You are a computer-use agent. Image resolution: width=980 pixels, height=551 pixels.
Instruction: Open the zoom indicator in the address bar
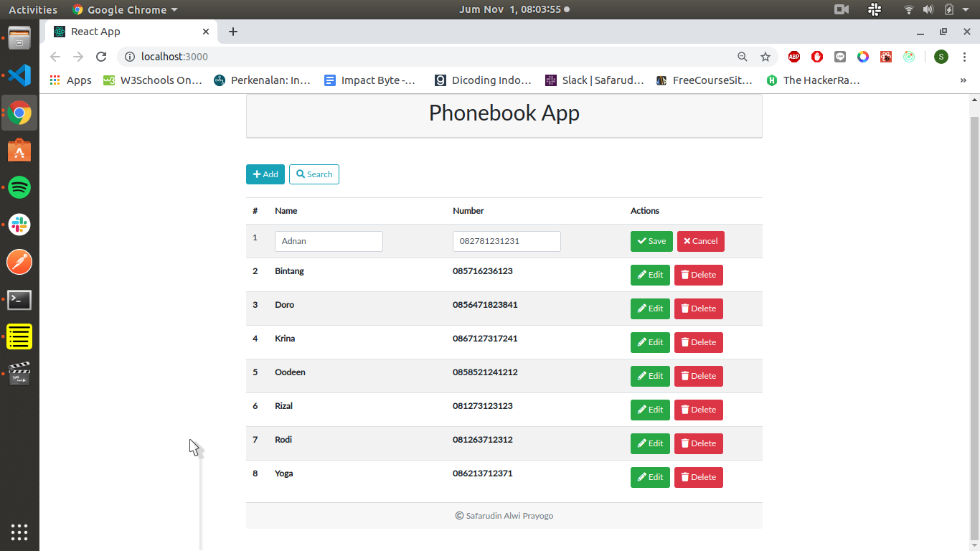[x=743, y=57]
